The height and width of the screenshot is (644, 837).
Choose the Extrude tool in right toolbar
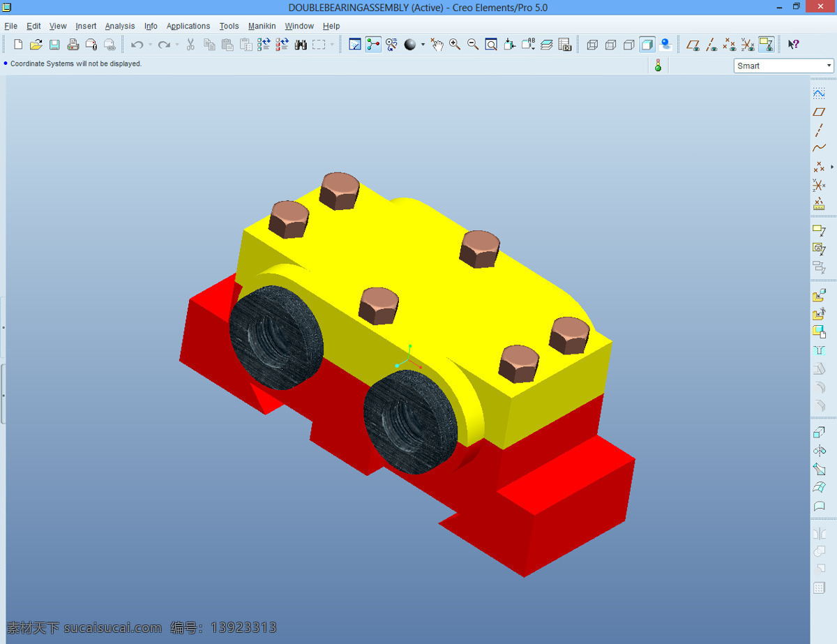click(819, 433)
